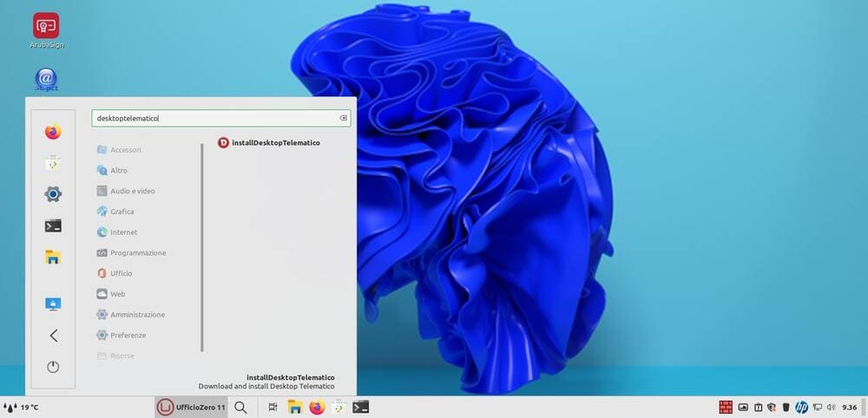This screenshot has height=418, width=868.
Task: Open the file manager from menu sidebar
Action: point(53,257)
